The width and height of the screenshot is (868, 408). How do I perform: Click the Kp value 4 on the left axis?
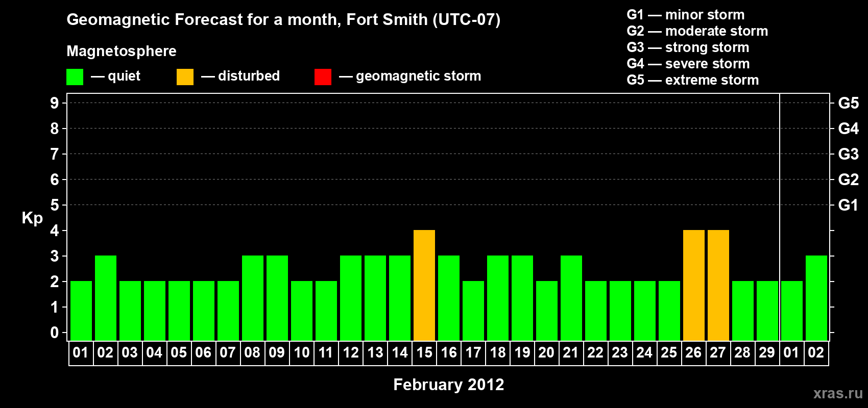[x=55, y=231]
